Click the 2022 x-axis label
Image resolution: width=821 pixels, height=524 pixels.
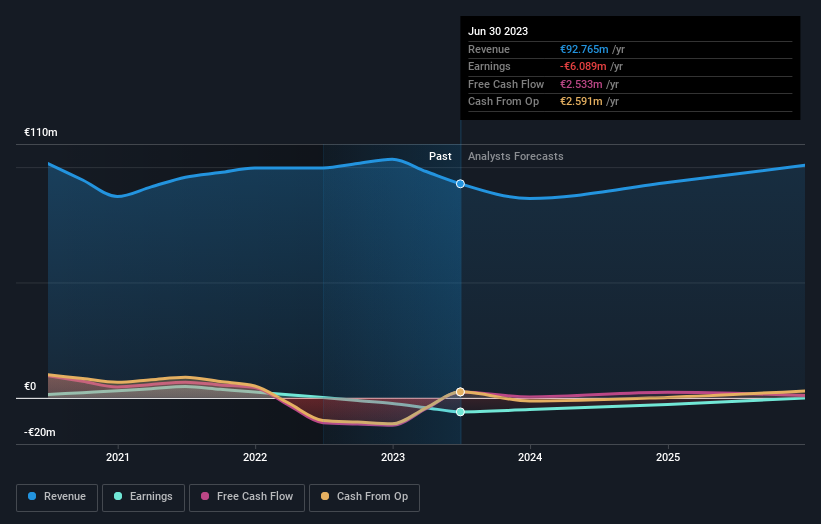coord(255,457)
